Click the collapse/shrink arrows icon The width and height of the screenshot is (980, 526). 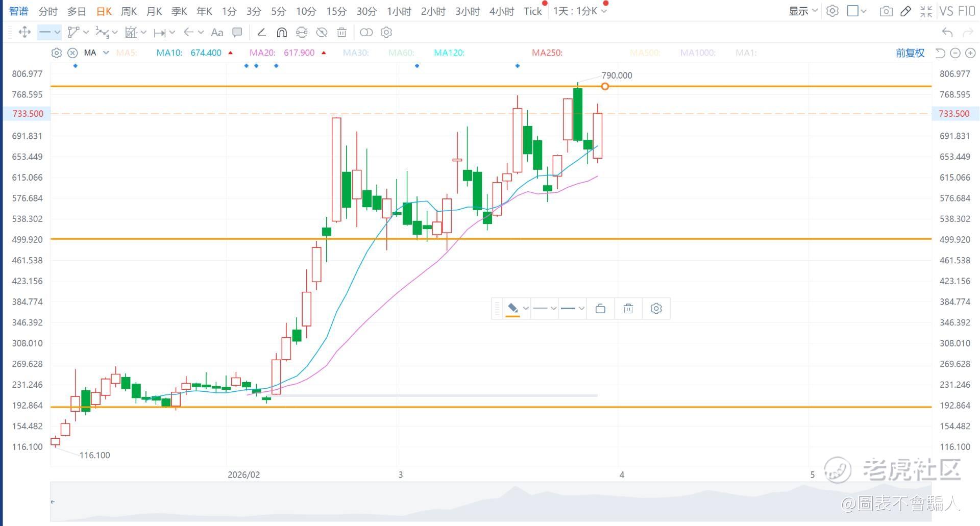click(926, 11)
